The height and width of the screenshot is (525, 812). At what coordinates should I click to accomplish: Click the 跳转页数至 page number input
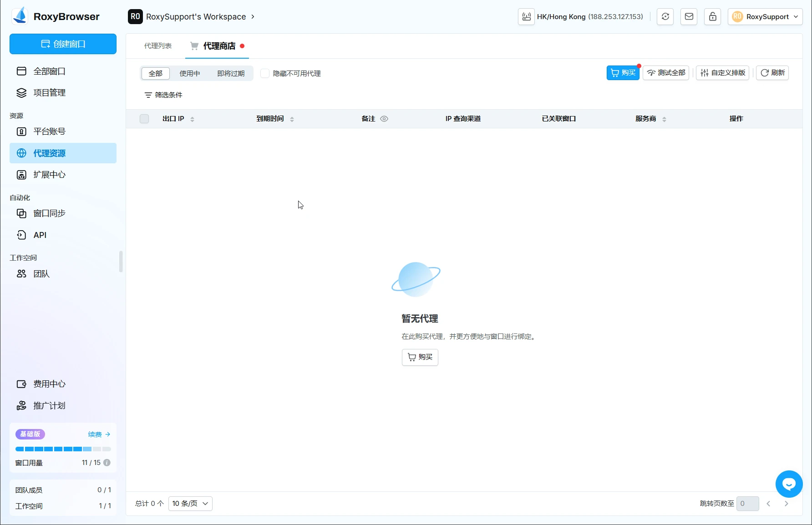click(747, 504)
